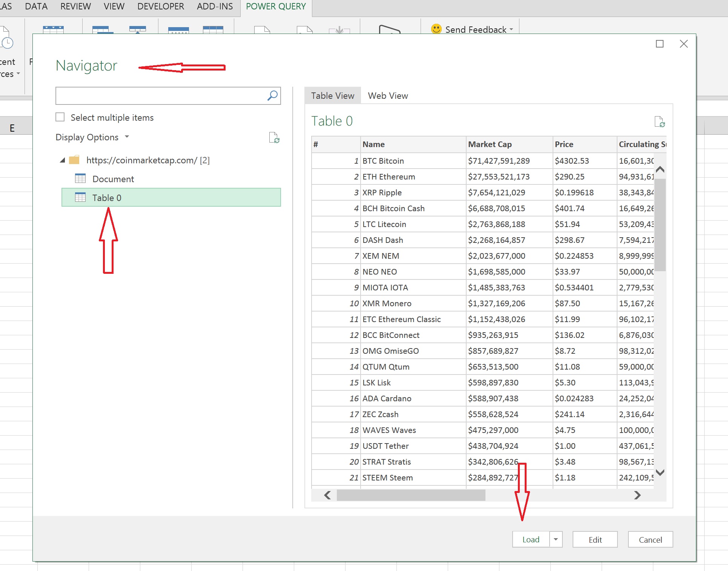The width and height of the screenshot is (728, 571).
Task: Click the horizontal scrollbar thumb in preview
Action: click(x=411, y=495)
